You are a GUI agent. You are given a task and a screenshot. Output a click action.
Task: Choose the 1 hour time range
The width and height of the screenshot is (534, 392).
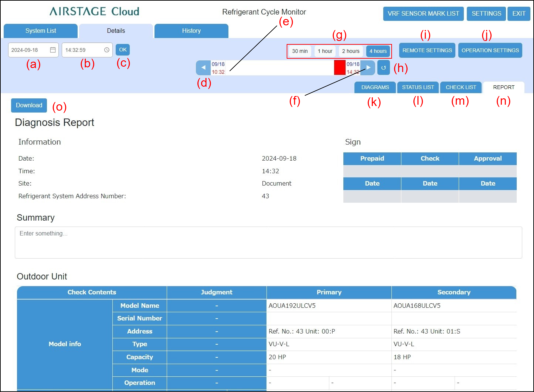(x=325, y=51)
